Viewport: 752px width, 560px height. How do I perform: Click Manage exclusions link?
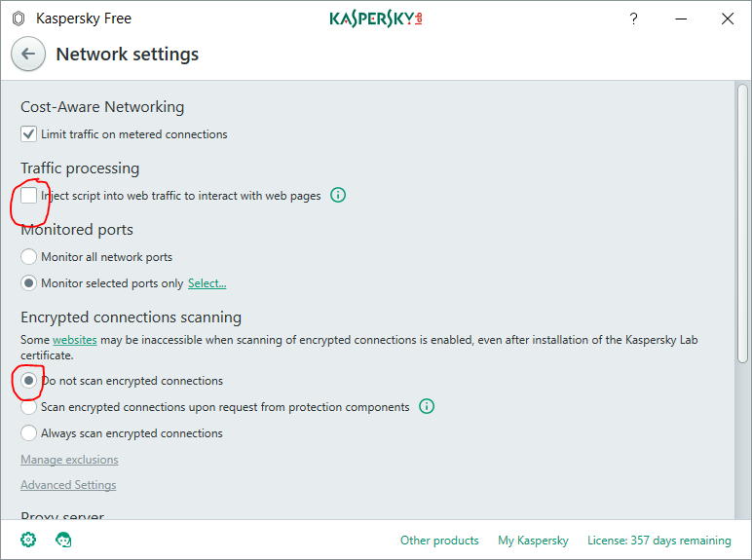point(69,460)
